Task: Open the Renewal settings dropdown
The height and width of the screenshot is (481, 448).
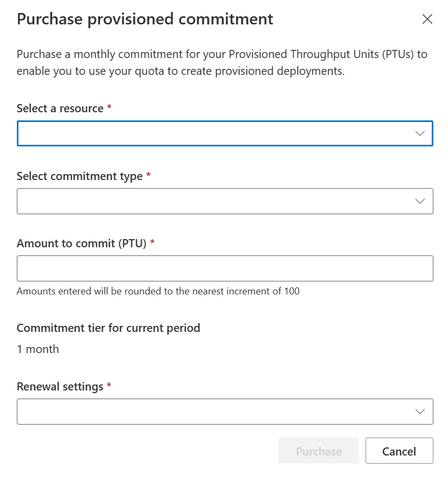Action: (x=225, y=412)
